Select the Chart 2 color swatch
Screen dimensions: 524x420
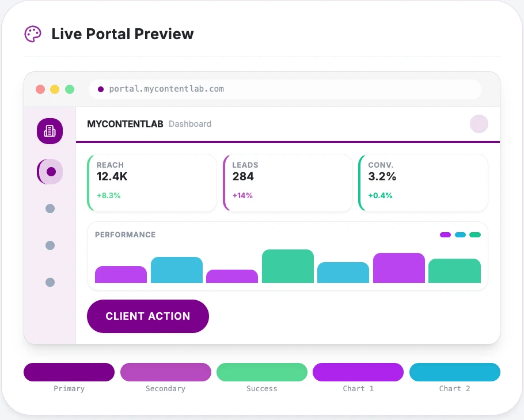[x=455, y=372]
